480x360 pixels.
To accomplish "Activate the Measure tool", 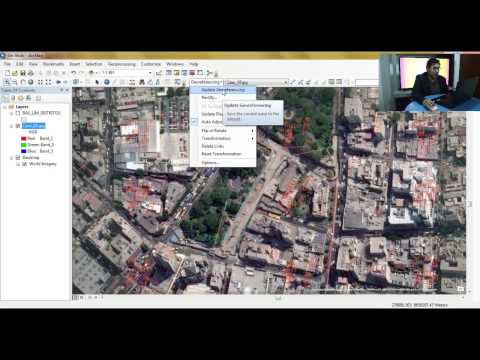I will (x=132, y=82).
